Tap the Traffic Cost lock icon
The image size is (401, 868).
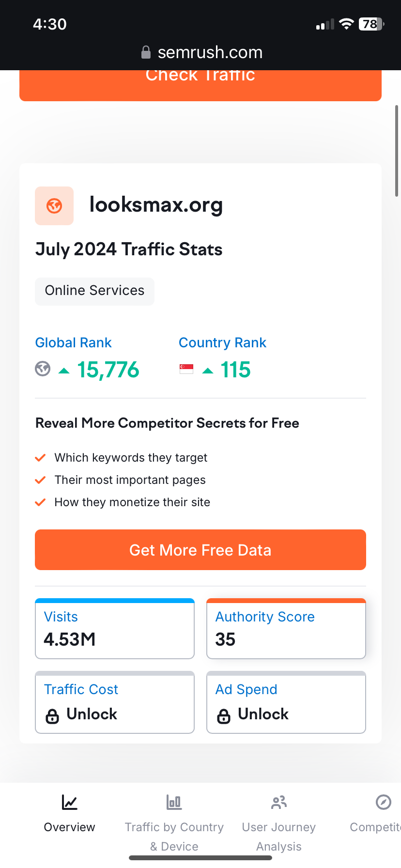point(52,715)
